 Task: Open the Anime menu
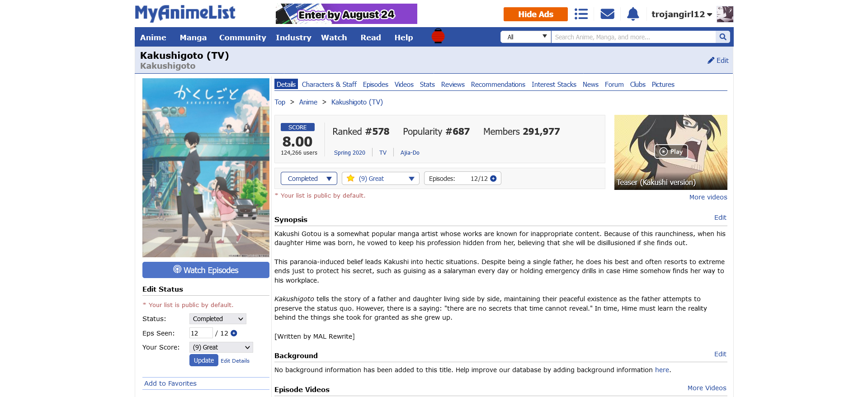click(153, 38)
